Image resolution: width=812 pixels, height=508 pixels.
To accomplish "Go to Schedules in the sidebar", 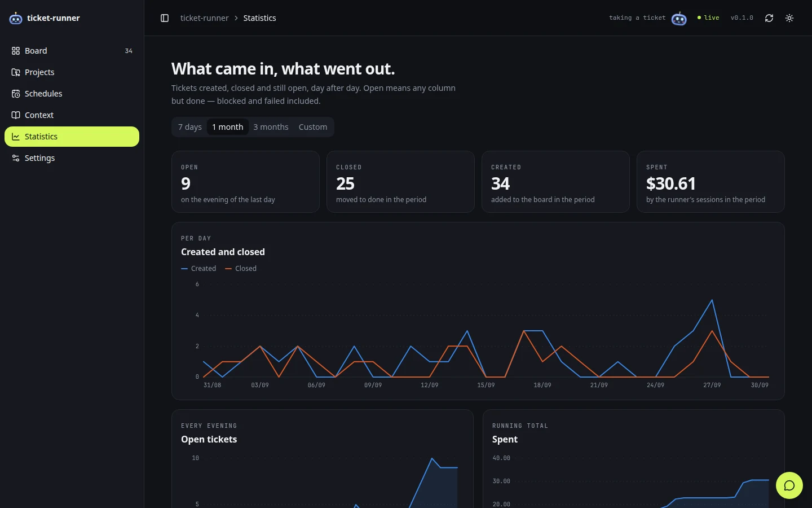I will coord(72,94).
